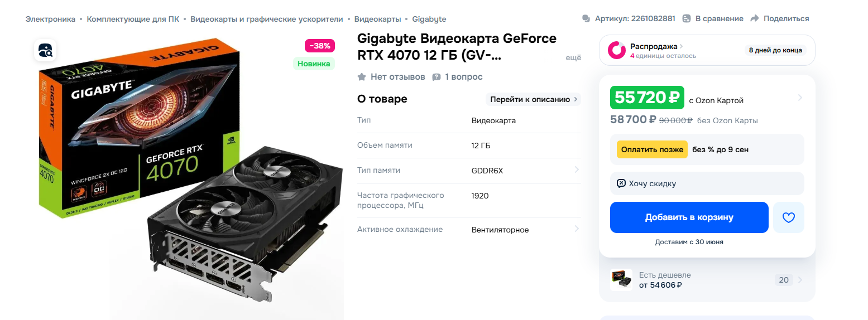The image size is (868, 320).
Task: Click the share arrow icon
Action: pos(755,18)
